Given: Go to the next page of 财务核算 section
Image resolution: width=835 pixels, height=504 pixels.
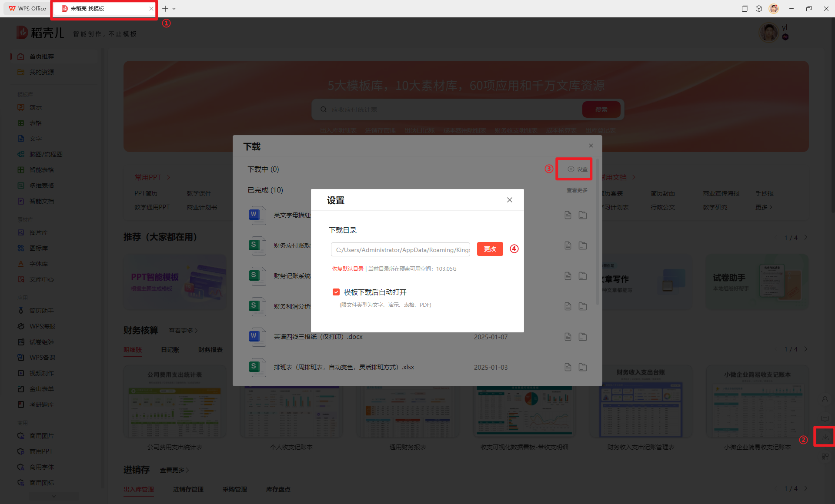Looking at the screenshot, I should click(x=806, y=349).
